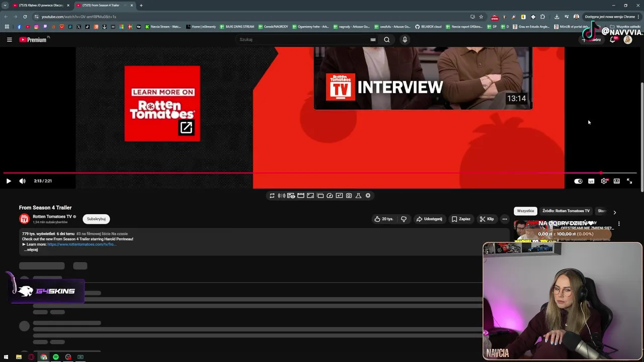Click the playback speed gauge icon
This screenshot has width=644, height=362.
pyautogui.click(x=330, y=196)
